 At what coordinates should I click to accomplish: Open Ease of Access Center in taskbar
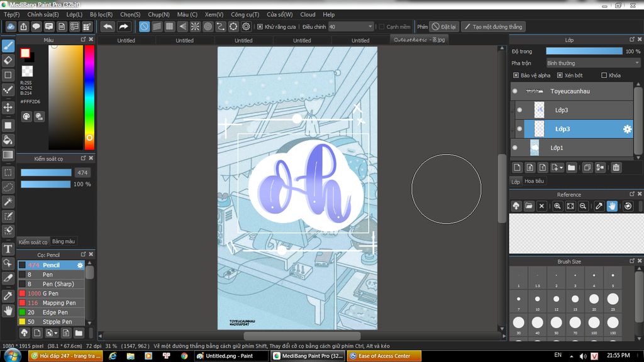point(384,356)
